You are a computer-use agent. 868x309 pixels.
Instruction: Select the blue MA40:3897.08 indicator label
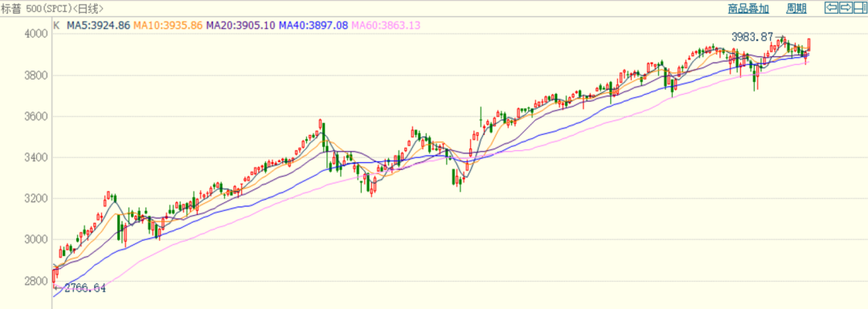(313, 25)
